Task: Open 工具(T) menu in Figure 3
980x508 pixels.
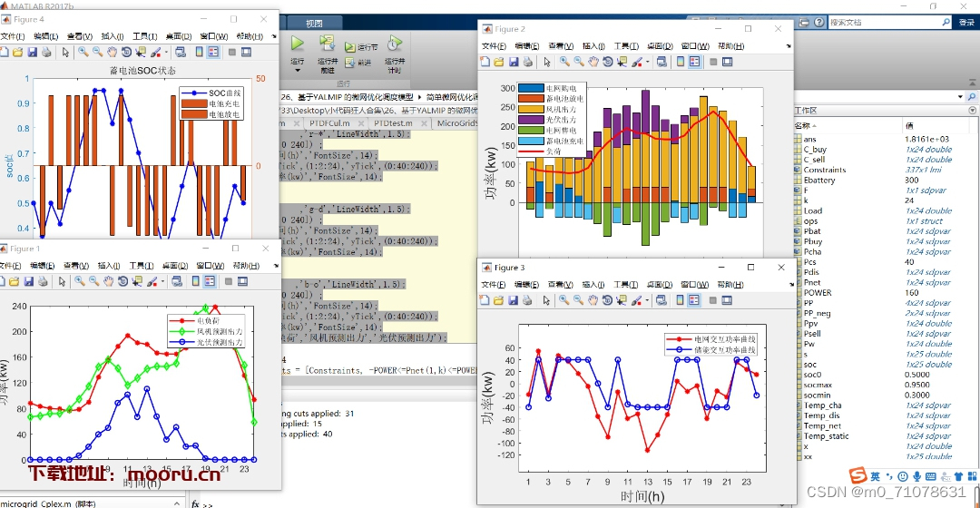Action: coord(625,285)
